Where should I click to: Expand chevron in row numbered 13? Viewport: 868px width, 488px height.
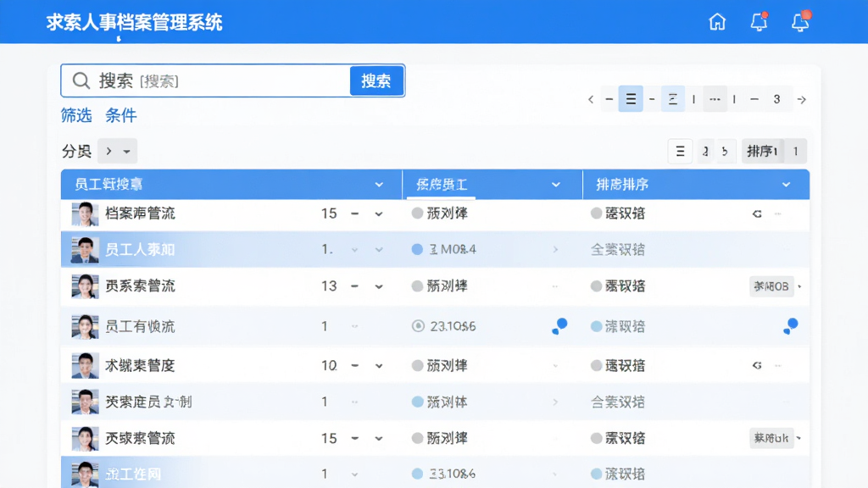click(379, 286)
